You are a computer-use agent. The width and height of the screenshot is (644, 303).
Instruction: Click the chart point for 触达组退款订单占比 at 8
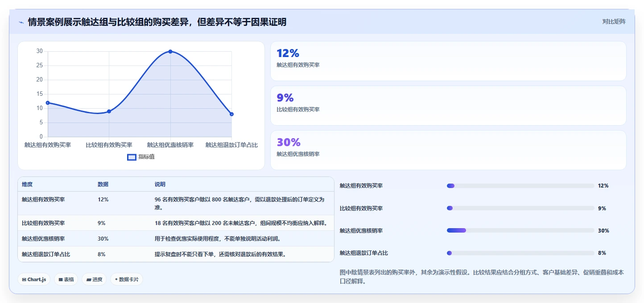pyautogui.click(x=231, y=114)
